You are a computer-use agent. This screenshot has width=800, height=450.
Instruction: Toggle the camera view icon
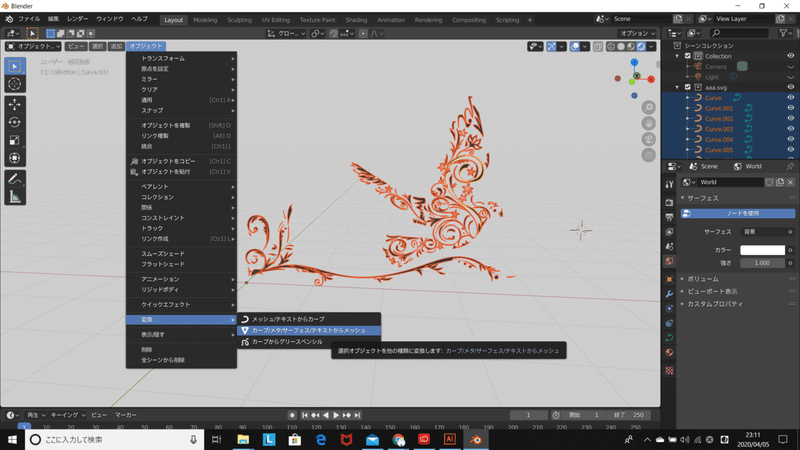(648, 139)
